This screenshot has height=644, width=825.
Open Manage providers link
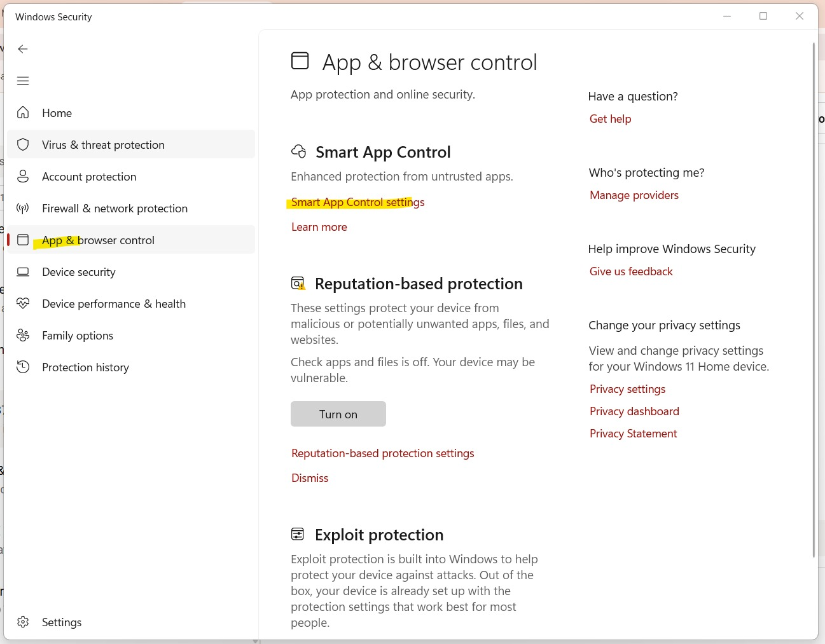634,195
